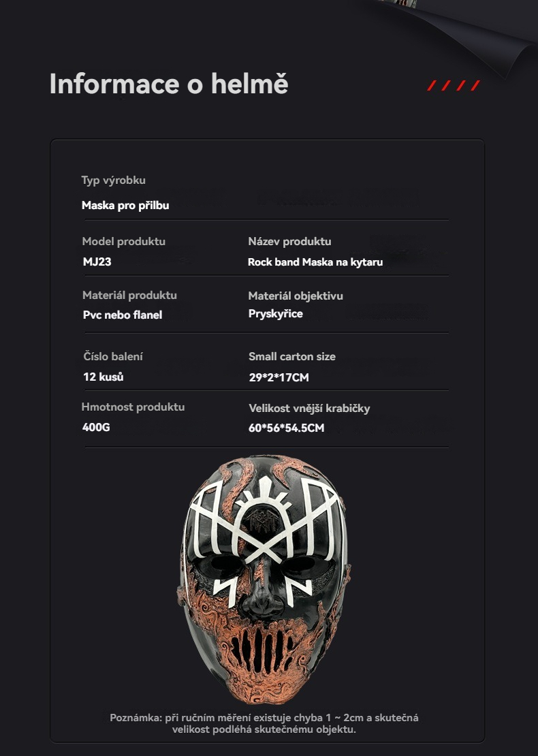Click the red slash marks decoration

(x=454, y=85)
